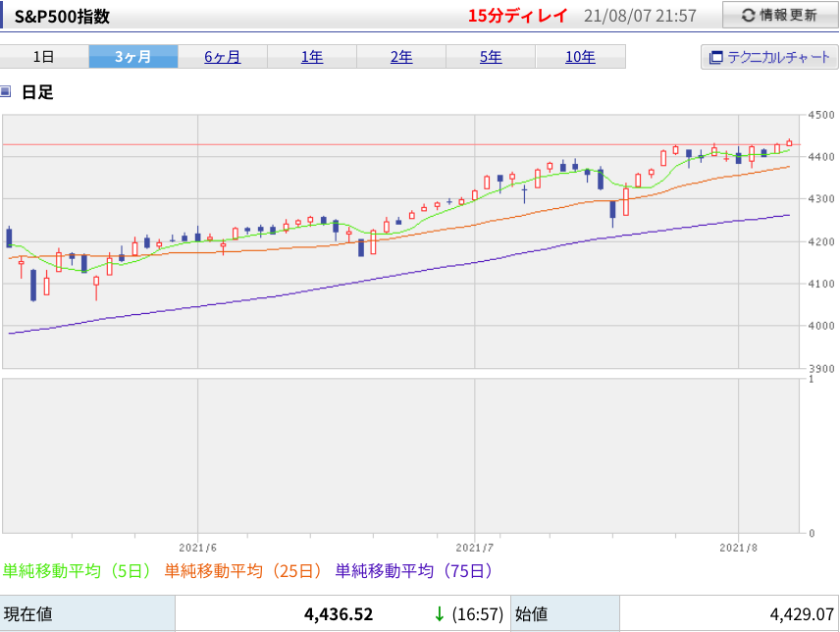Click the opening value 4,429.07
840x632 pixels.
[x=802, y=613]
